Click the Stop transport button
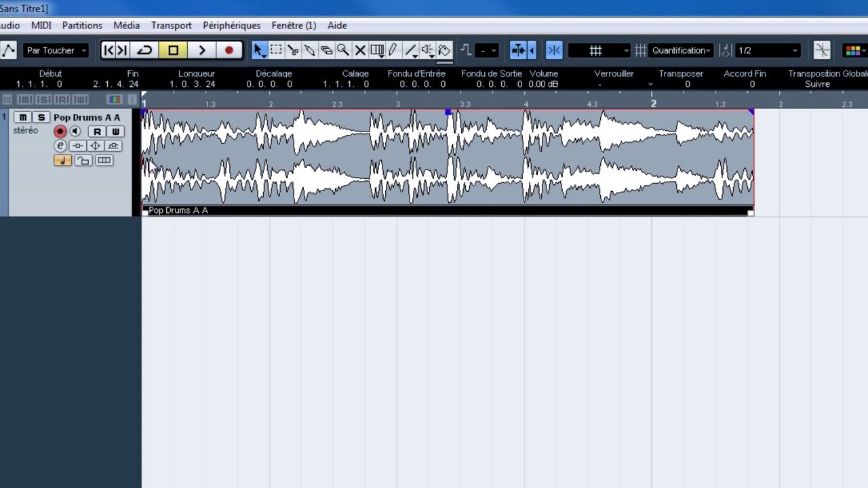 click(173, 50)
